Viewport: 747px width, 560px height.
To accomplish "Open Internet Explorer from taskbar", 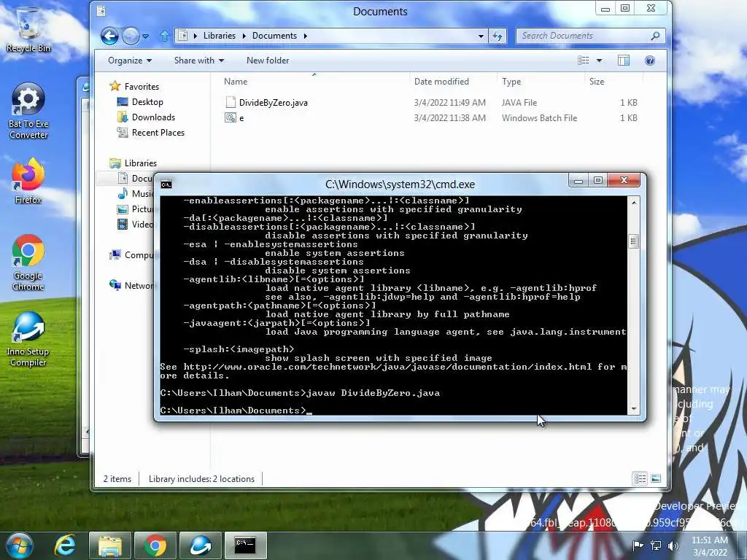I will click(65, 545).
